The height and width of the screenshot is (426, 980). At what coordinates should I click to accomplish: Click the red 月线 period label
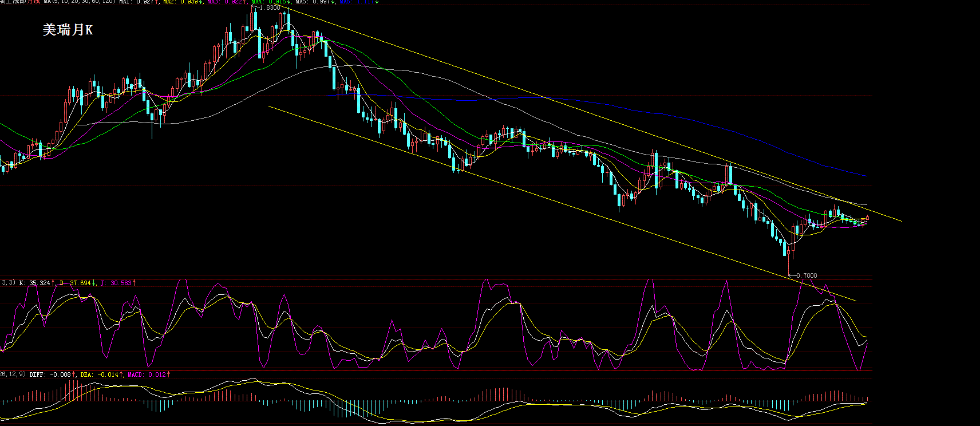(34, 2)
